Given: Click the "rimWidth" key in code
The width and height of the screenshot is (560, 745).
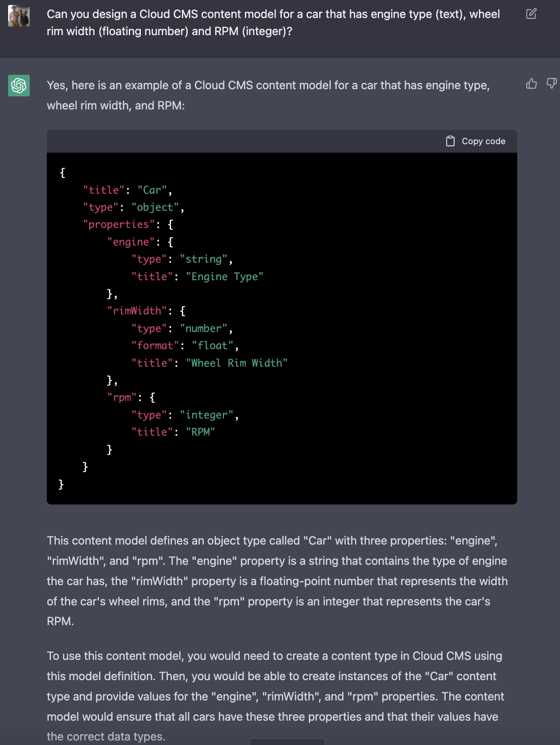Looking at the screenshot, I should [137, 311].
